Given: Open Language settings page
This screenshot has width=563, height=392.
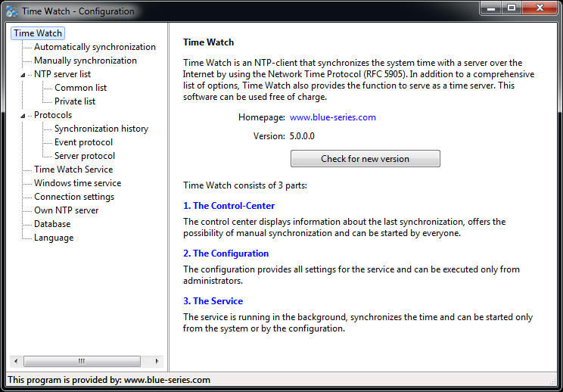Looking at the screenshot, I should coord(54,238).
